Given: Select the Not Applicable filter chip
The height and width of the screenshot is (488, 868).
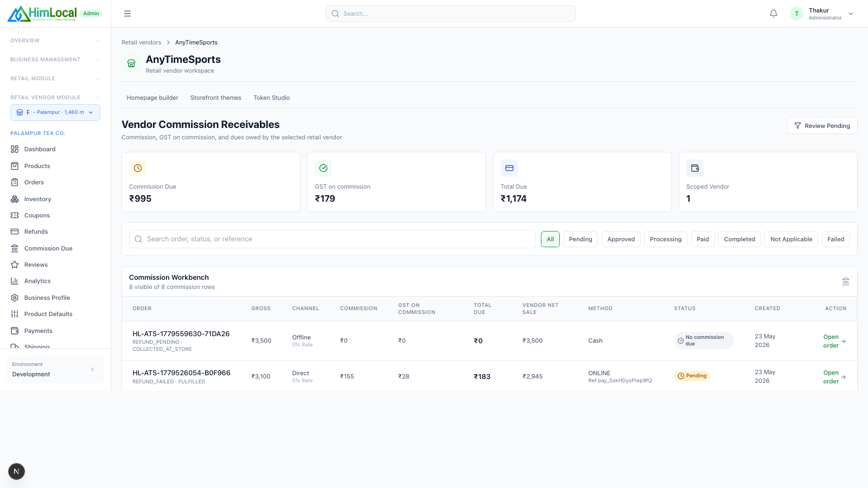Looking at the screenshot, I should pyautogui.click(x=791, y=239).
